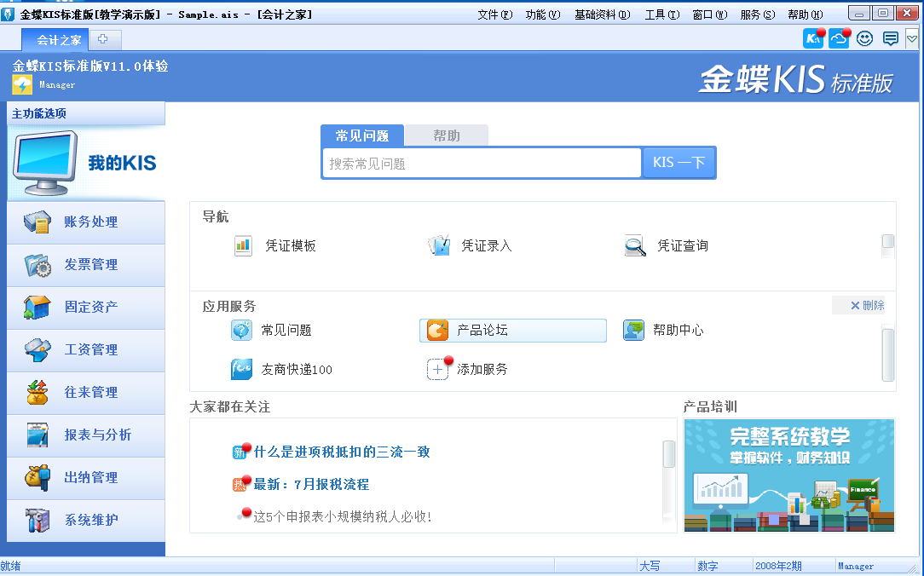Open the 功能(V) menu
The width and height of the screenshot is (924, 576).
[x=543, y=14]
